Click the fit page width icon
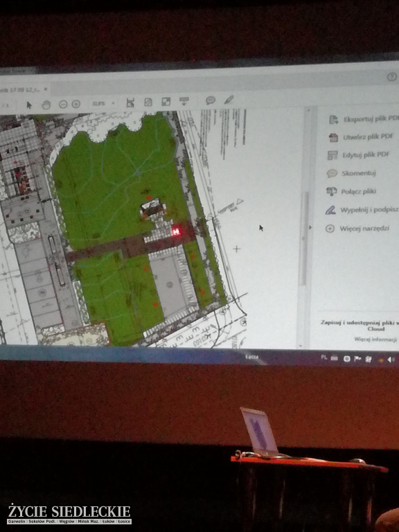Viewport: 399px width, 532px height. pos(130,103)
